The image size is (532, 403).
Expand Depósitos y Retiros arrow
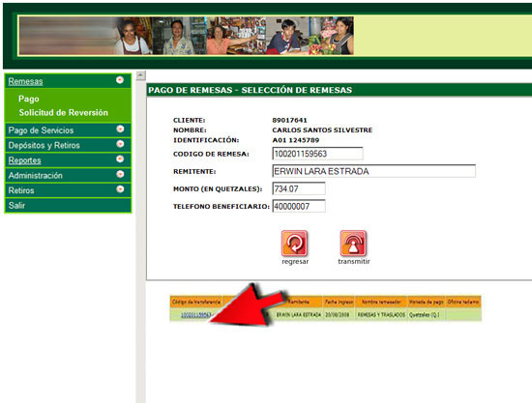[x=120, y=144]
